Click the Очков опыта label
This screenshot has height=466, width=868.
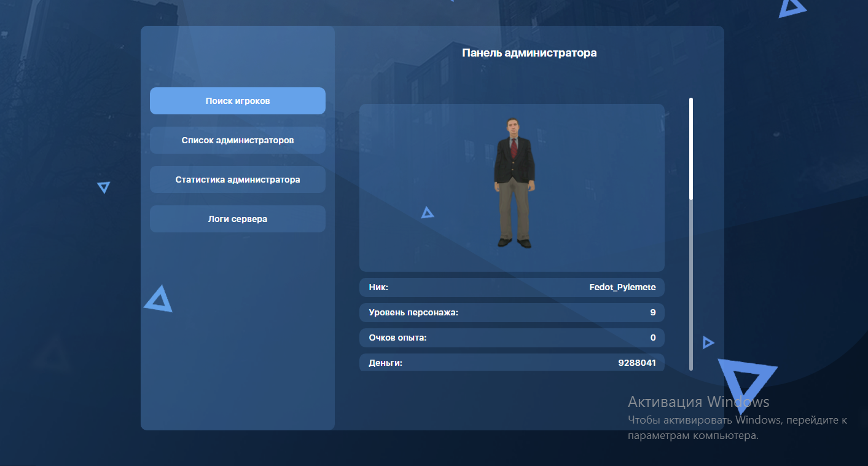click(x=397, y=338)
